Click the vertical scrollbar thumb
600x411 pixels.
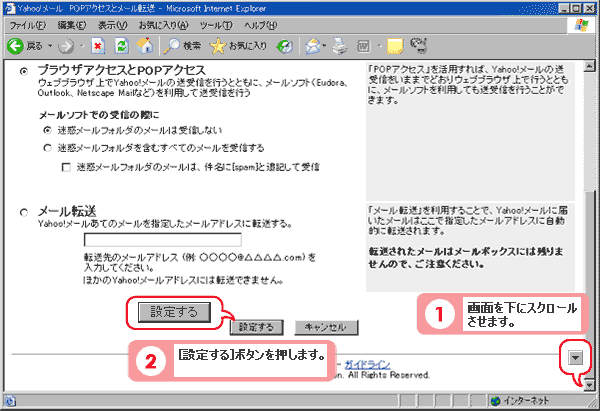point(589,284)
